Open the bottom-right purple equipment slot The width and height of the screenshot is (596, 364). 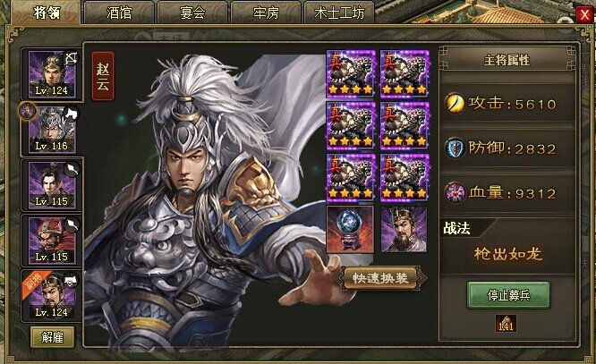[404, 177]
